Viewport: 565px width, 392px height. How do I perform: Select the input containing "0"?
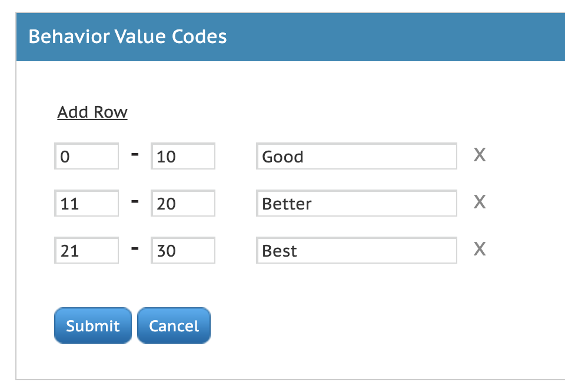click(x=87, y=156)
